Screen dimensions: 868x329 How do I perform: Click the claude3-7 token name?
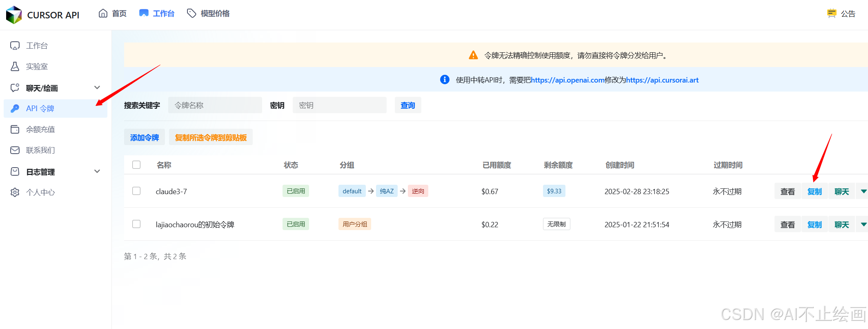pyautogui.click(x=171, y=191)
